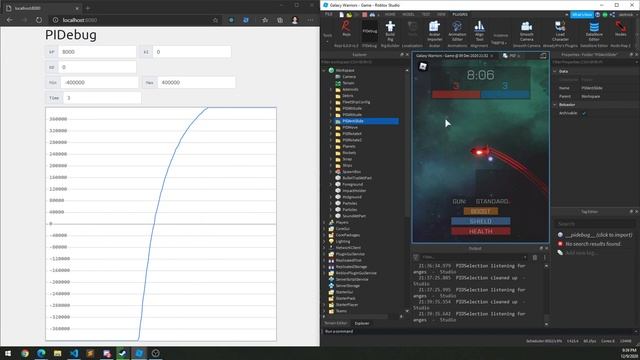Expand the PIDMove folder
640x360 pixels.
tap(331, 127)
